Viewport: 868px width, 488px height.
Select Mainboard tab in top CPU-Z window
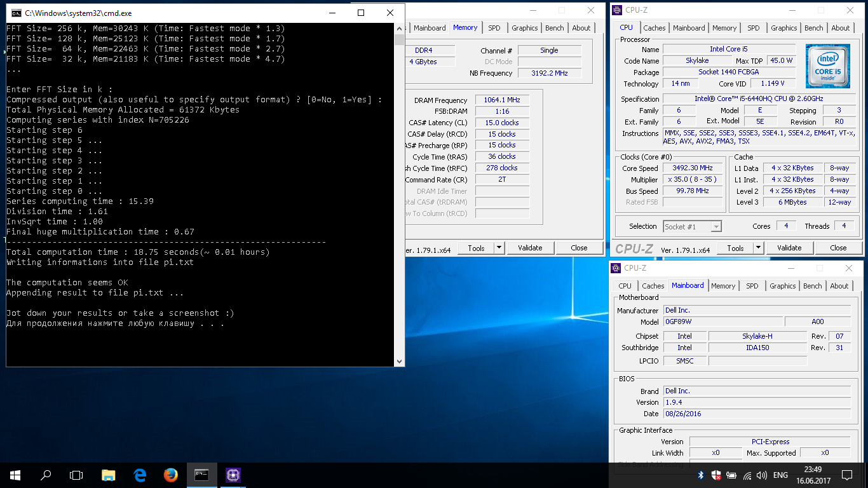(x=689, y=28)
